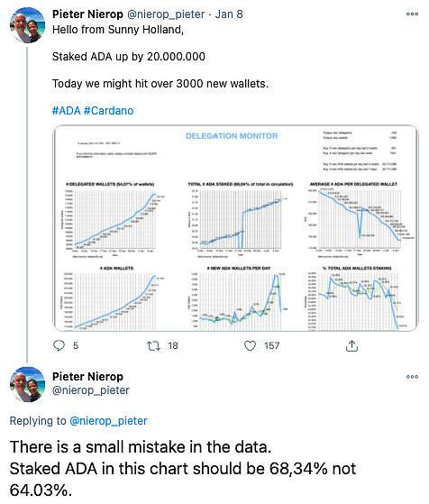Open more options on reply tweet
The image size is (429, 504).
coord(412,376)
